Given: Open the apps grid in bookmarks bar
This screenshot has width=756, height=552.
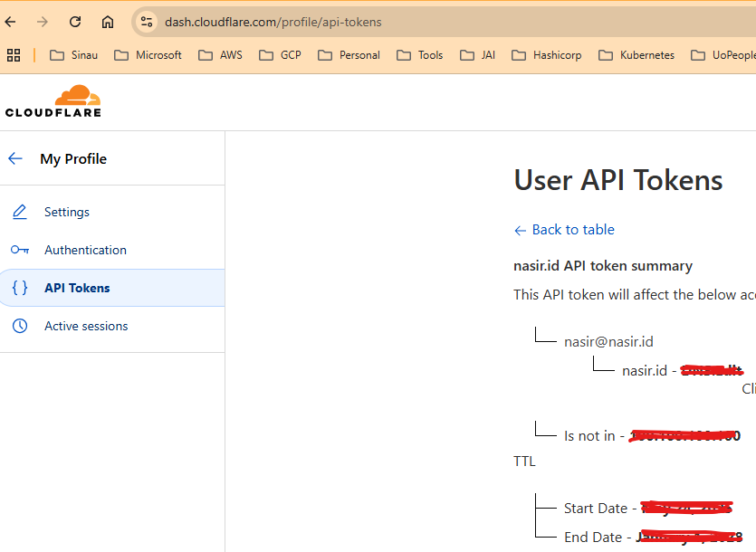Looking at the screenshot, I should point(14,55).
